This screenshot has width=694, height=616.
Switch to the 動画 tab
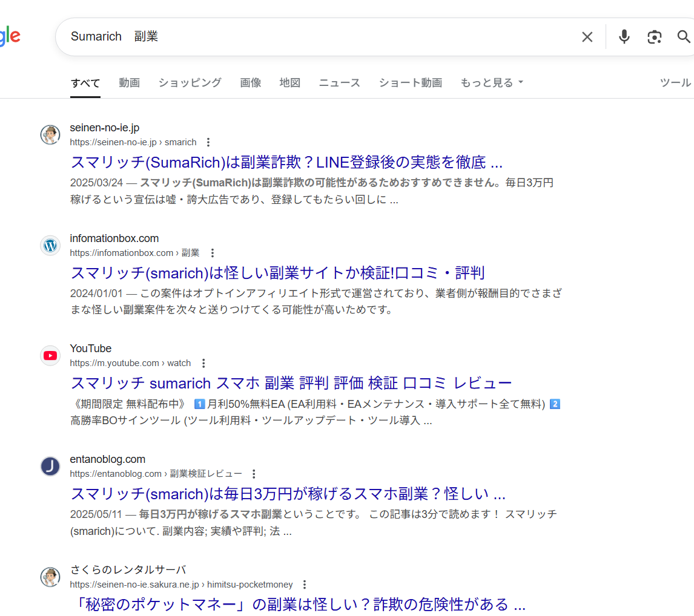[129, 83]
